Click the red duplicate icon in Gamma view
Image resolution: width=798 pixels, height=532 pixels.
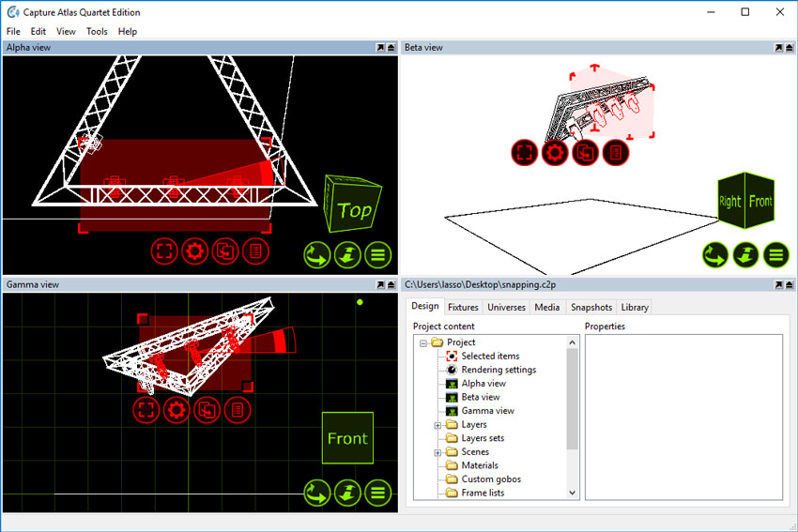[207, 409]
